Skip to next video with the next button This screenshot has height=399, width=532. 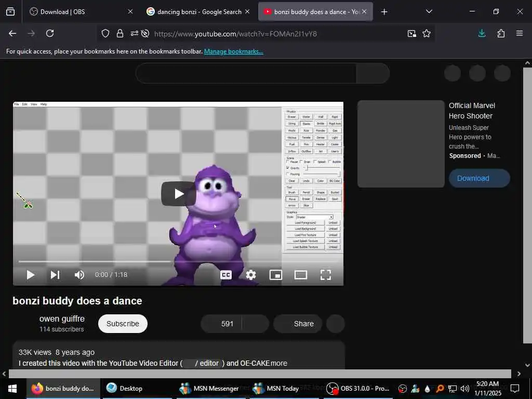55,275
